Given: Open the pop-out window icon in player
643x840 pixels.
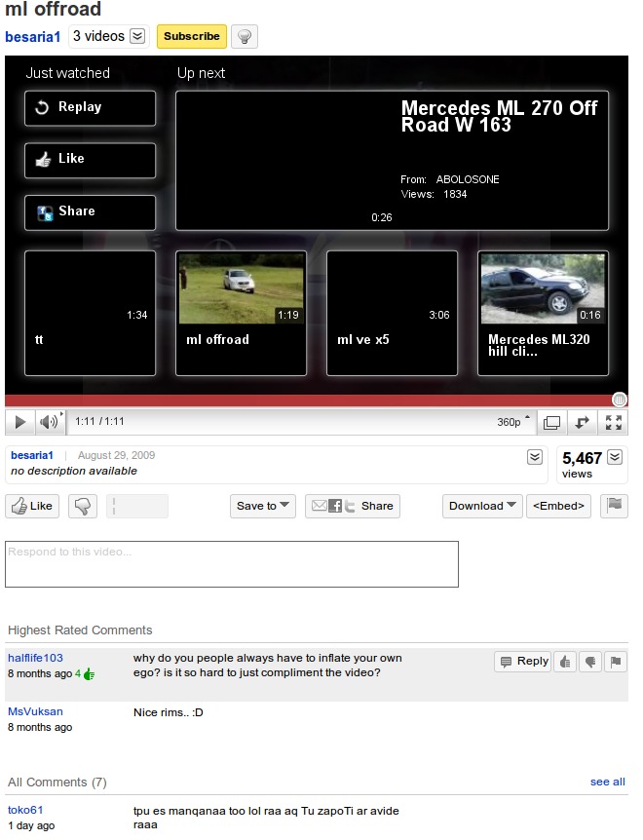Looking at the screenshot, I should 551,423.
